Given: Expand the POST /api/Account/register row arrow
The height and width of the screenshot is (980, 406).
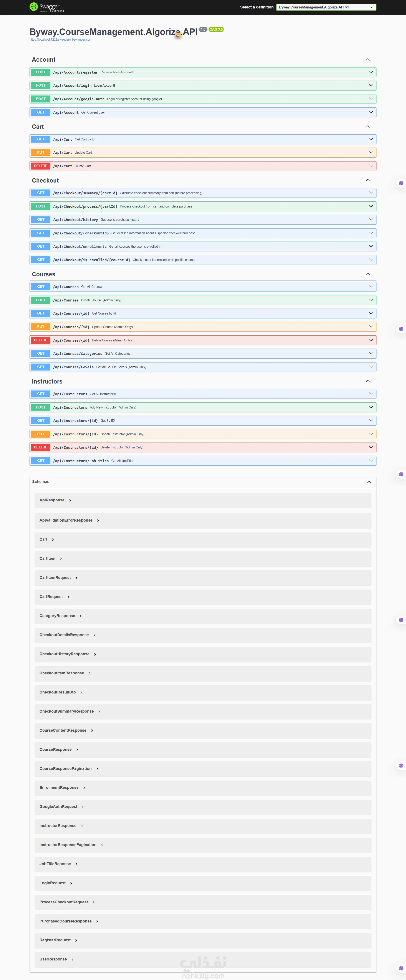Looking at the screenshot, I should (371, 72).
